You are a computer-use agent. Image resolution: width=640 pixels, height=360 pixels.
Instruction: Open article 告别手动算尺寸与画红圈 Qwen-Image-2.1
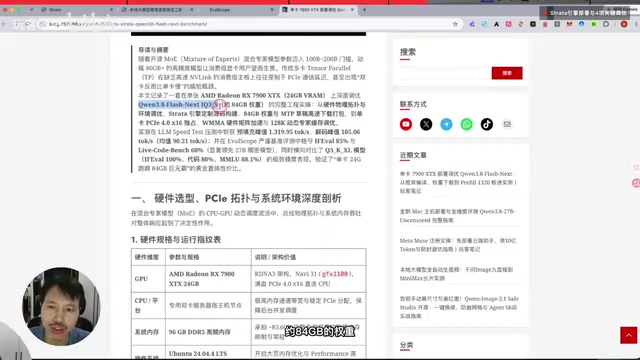[459, 307]
